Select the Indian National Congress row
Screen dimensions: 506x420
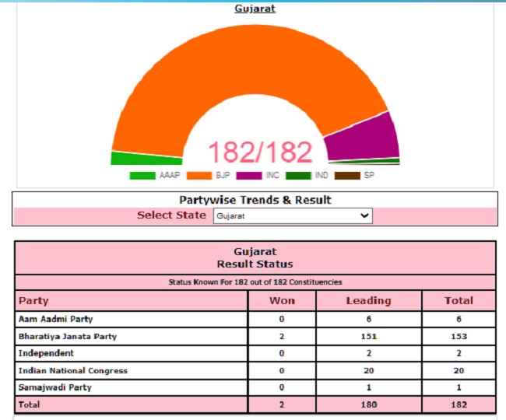pyautogui.click(x=72, y=370)
